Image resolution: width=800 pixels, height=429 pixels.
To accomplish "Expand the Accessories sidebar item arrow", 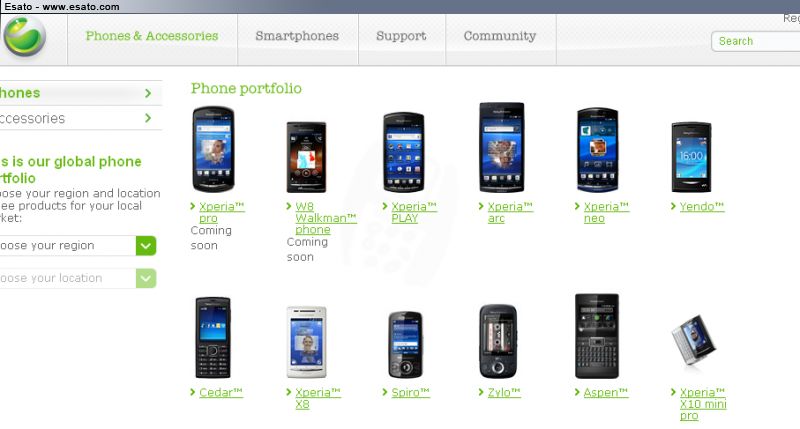I will [148, 118].
